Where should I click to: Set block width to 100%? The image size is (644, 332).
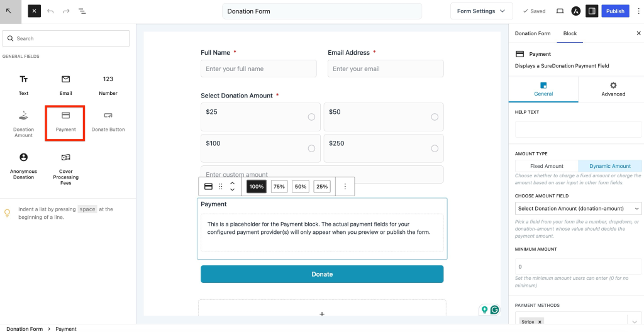257,187
